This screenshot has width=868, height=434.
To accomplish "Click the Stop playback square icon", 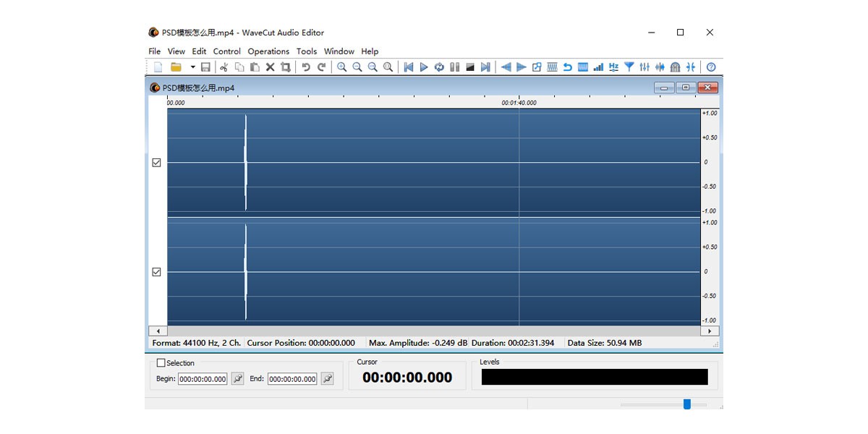I will 470,67.
